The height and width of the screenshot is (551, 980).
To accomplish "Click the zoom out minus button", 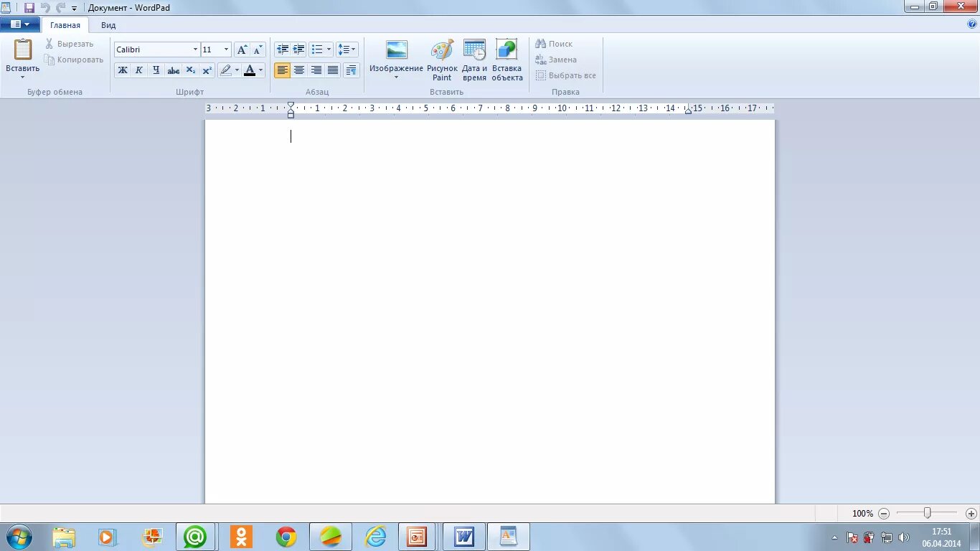I will (x=884, y=514).
